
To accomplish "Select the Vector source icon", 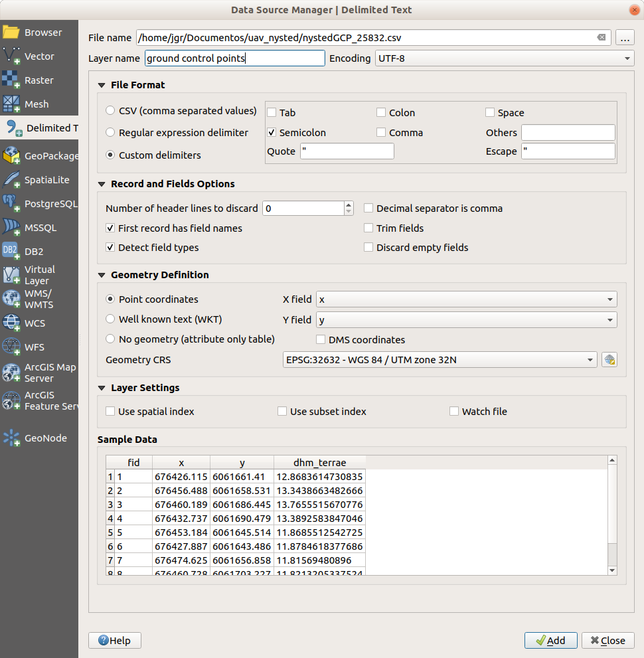I will point(11,56).
